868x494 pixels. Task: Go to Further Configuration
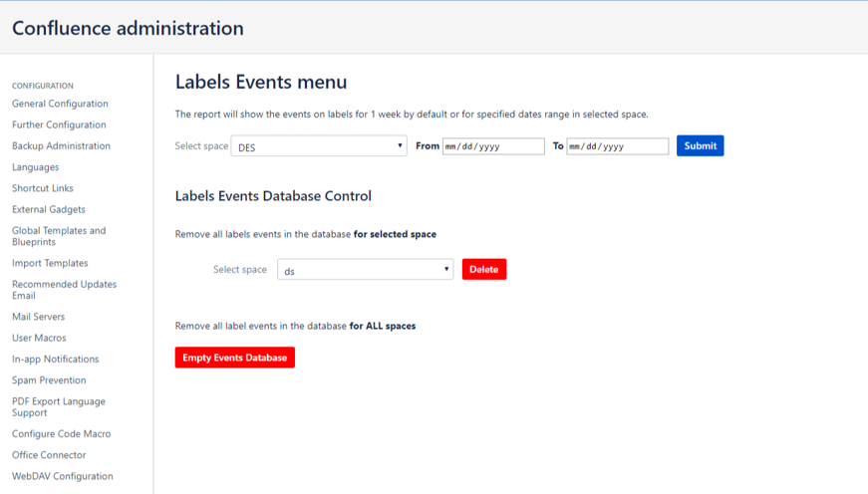[59, 124]
